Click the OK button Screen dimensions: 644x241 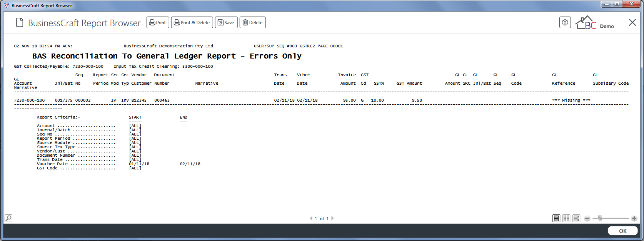coord(623,231)
